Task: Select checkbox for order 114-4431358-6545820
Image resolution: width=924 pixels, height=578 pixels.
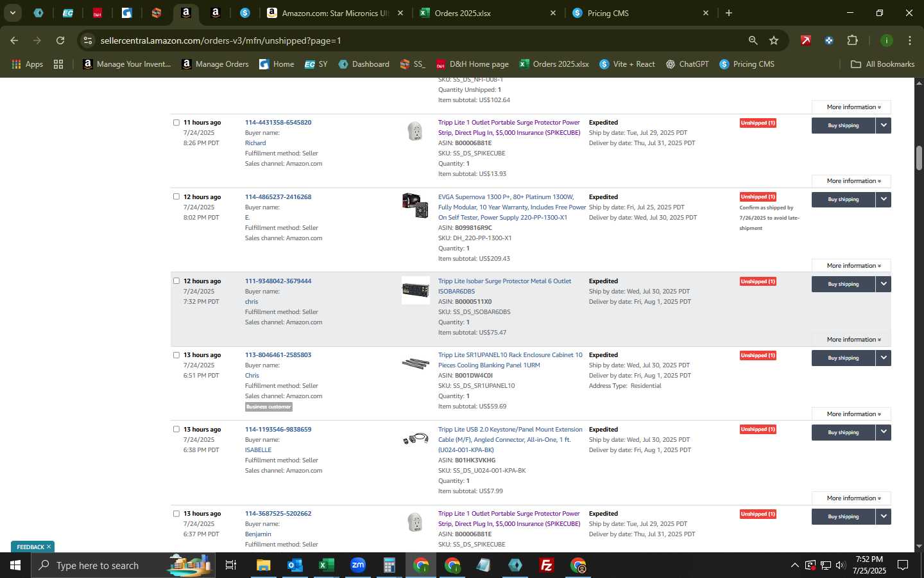Action: tap(176, 122)
